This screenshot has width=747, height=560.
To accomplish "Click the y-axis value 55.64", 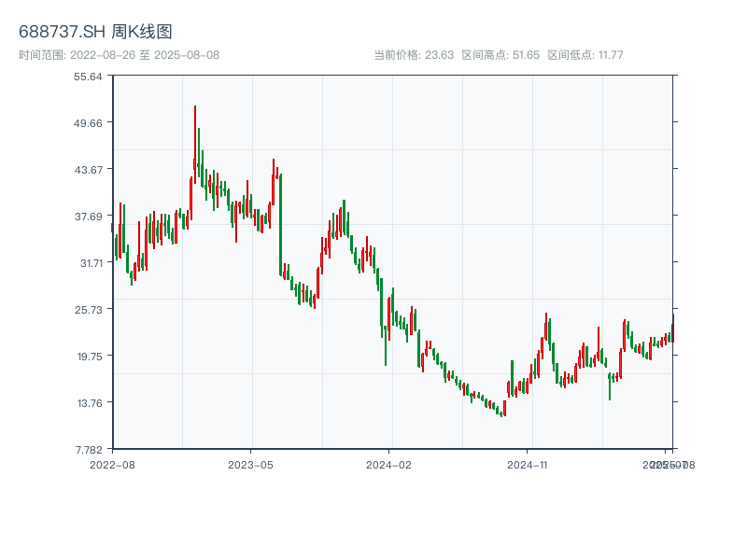I will [88, 77].
